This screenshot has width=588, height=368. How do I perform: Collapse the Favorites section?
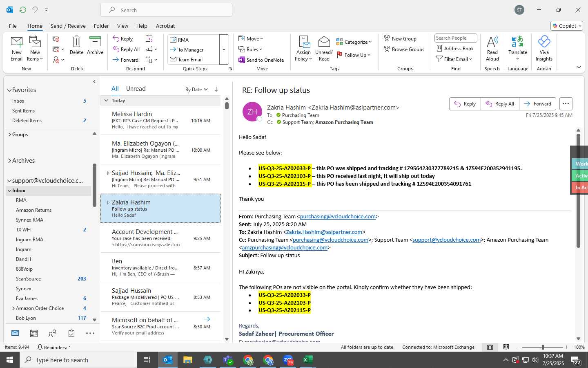9,90
